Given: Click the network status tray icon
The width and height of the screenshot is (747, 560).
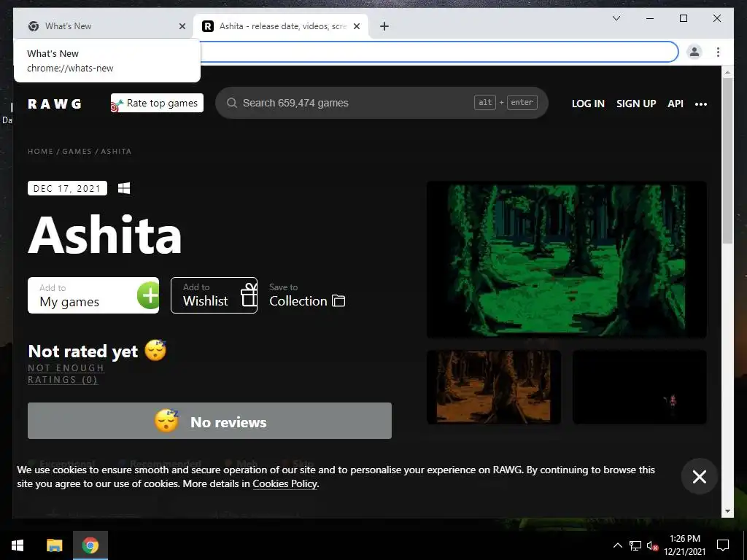Looking at the screenshot, I should 635,545.
